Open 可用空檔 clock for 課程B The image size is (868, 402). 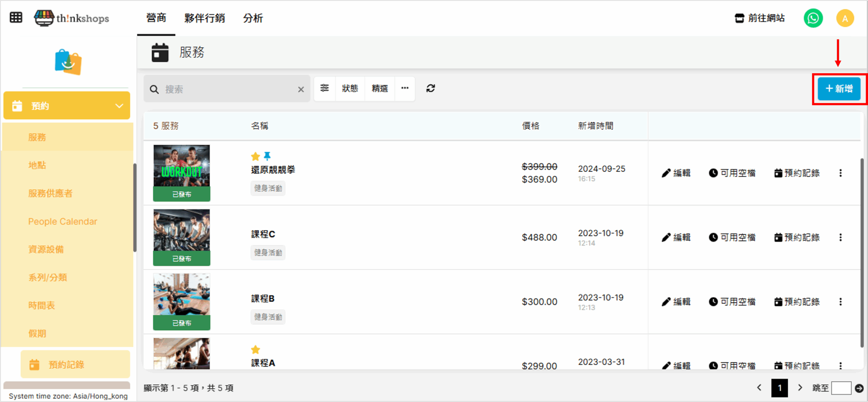tap(732, 302)
